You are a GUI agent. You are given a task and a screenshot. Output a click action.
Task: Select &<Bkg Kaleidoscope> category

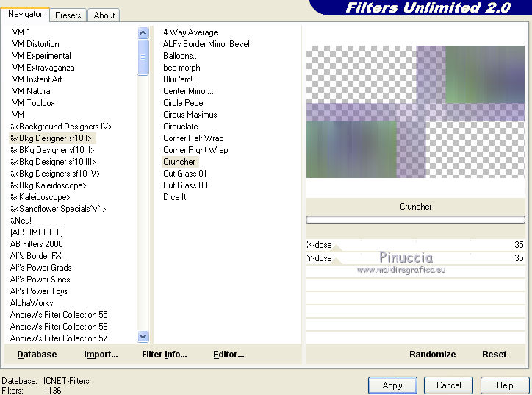(x=48, y=185)
